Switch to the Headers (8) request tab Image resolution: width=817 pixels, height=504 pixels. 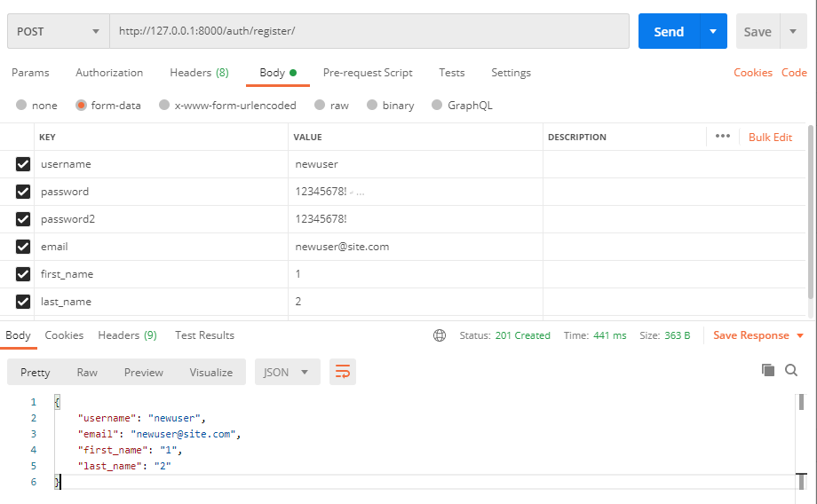pos(199,73)
